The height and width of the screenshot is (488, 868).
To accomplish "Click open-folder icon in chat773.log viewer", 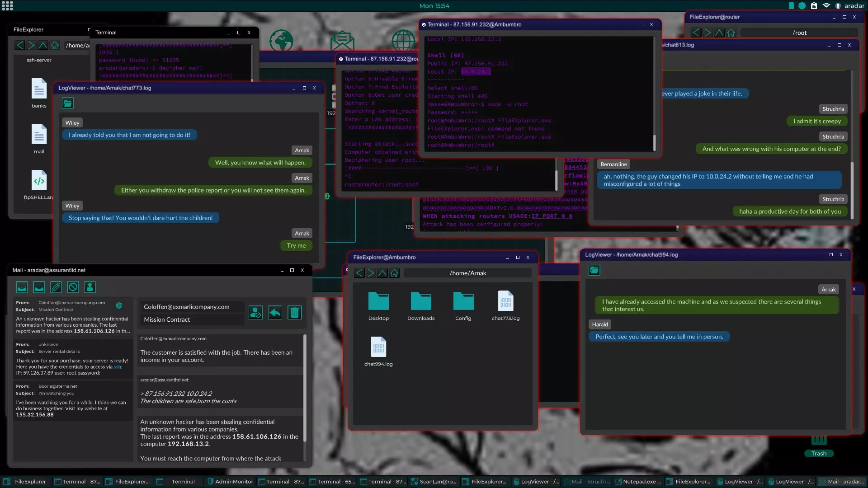I will [x=67, y=103].
